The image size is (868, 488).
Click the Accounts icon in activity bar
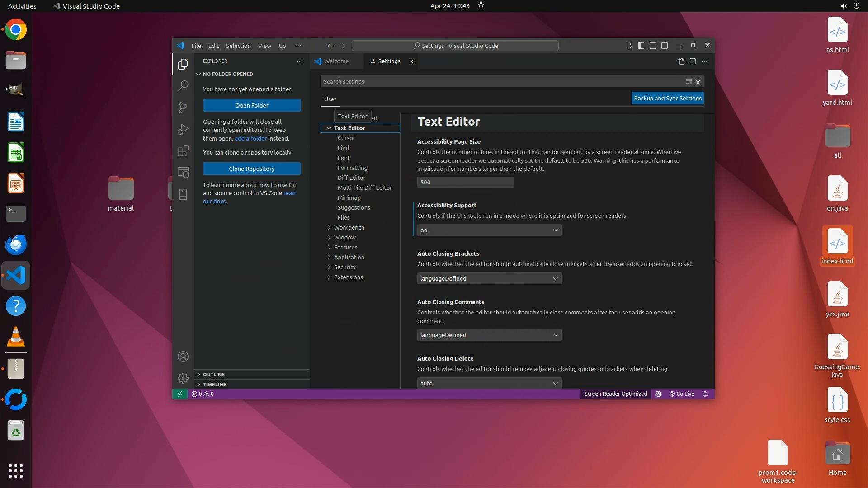(183, 357)
